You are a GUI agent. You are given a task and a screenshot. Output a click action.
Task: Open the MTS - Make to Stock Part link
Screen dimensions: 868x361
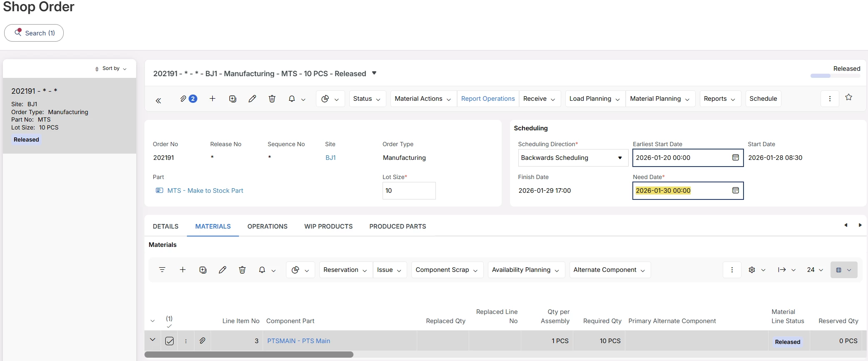tap(205, 191)
